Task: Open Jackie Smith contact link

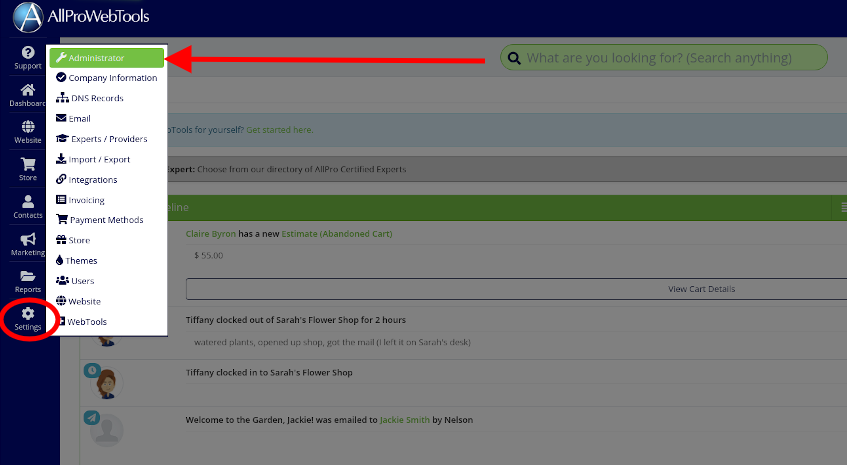Action: point(405,420)
